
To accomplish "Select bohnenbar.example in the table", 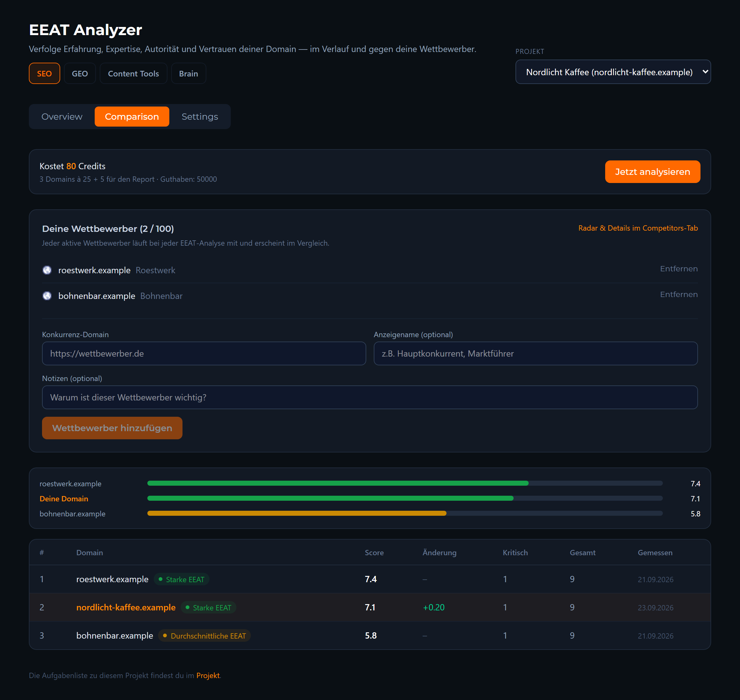I will 115,636.
